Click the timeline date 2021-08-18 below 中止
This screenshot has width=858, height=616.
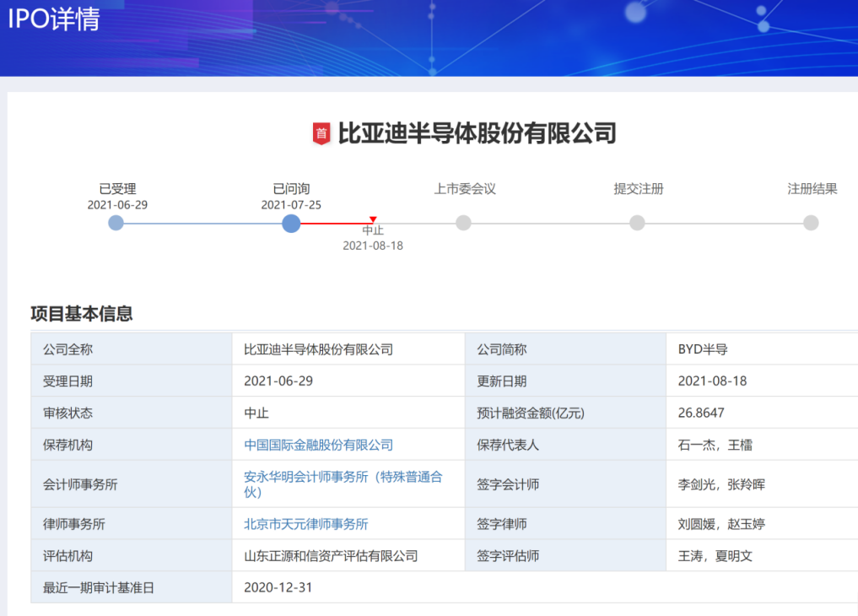tap(373, 246)
